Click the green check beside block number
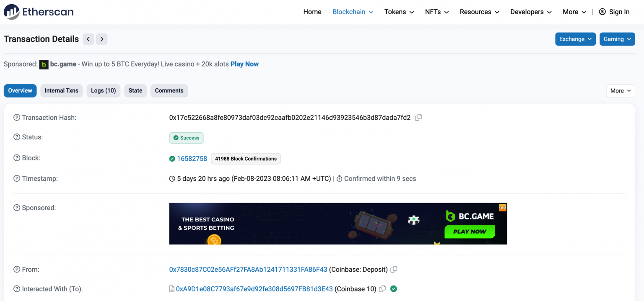This screenshot has height=301, width=644. [172, 159]
